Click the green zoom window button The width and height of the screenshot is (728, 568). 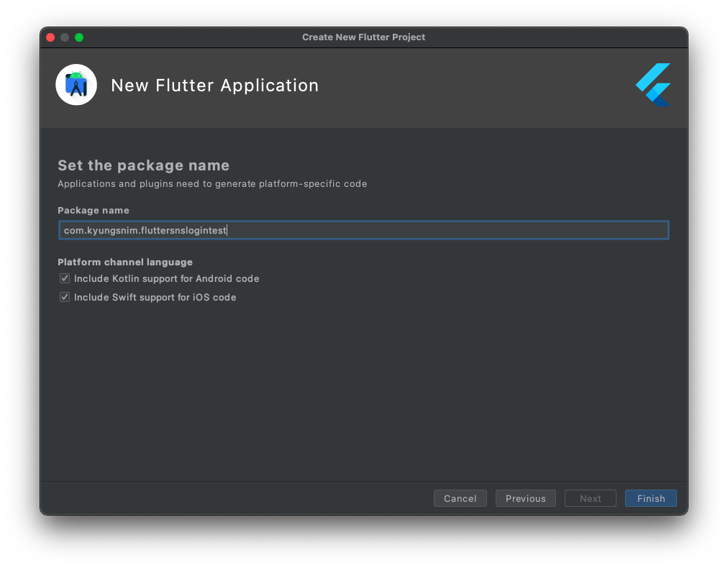pyautogui.click(x=79, y=37)
